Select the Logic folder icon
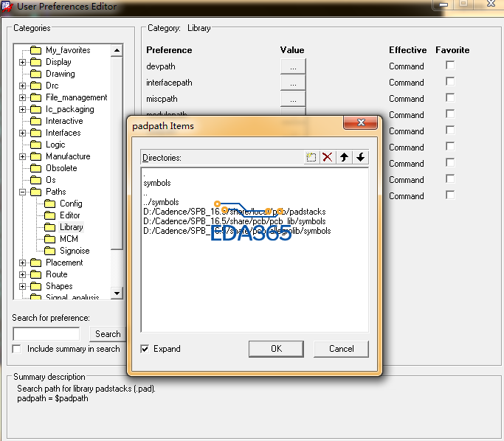The height and width of the screenshot is (441, 504). 35,145
